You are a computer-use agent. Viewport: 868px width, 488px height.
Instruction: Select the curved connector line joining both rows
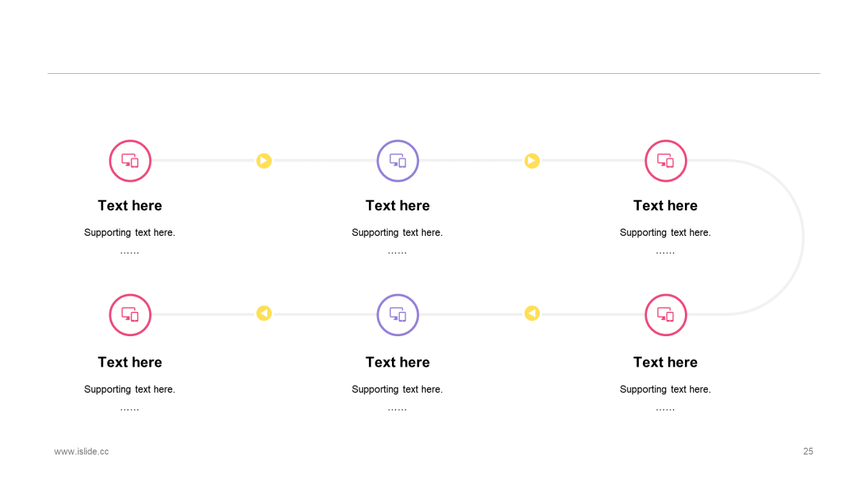[x=804, y=237]
